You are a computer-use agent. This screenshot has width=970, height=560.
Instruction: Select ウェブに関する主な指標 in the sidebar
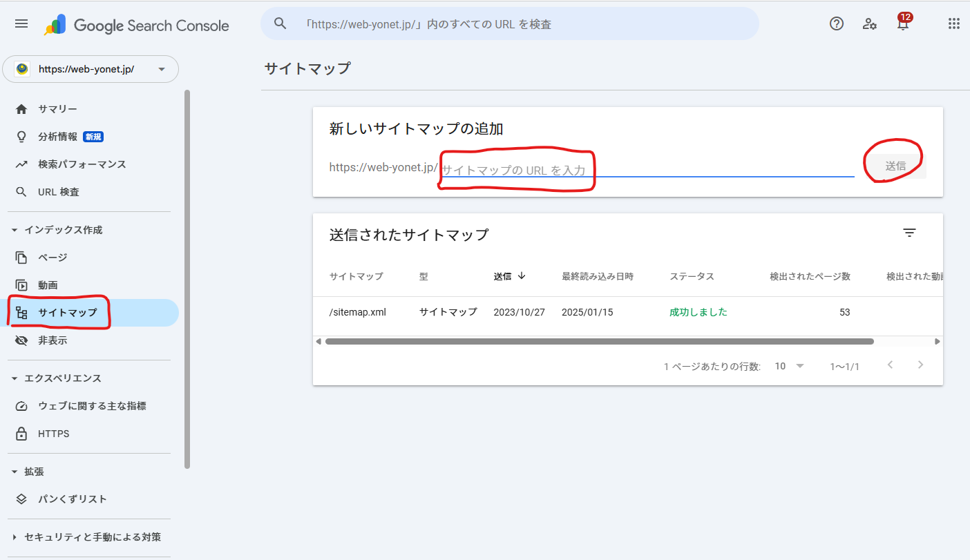point(92,406)
